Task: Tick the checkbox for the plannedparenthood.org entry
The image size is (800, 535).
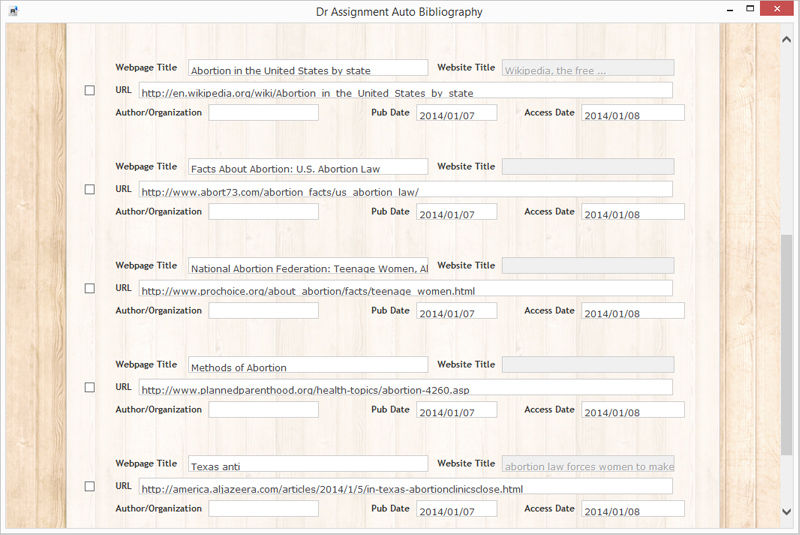Action: click(x=90, y=387)
